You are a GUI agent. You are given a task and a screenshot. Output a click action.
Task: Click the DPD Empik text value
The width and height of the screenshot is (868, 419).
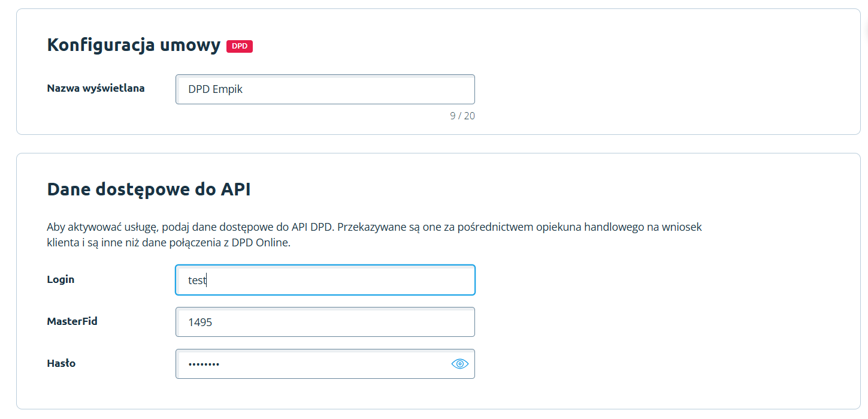tap(215, 89)
